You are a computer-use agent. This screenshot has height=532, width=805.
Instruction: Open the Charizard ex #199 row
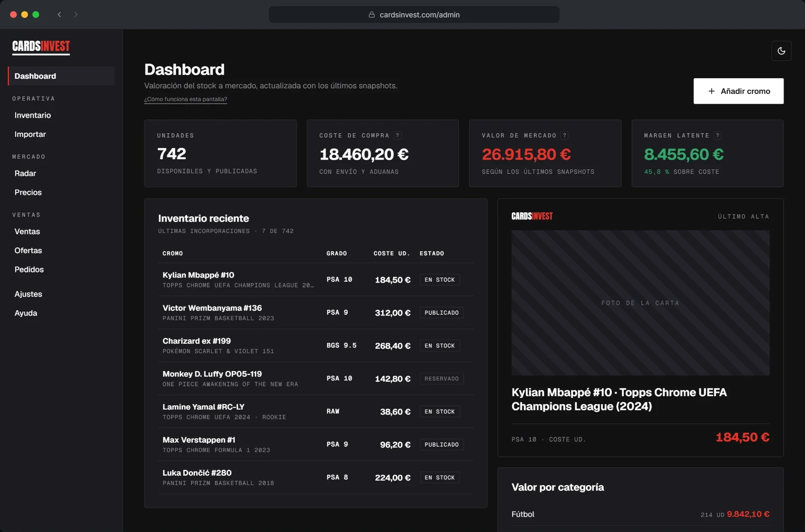point(316,346)
